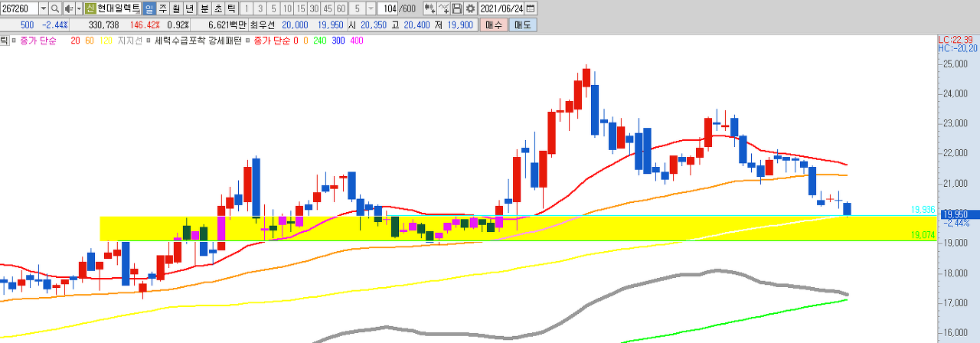
Task: Click the 최우선 best quote label
Action: (x=263, y=25)
